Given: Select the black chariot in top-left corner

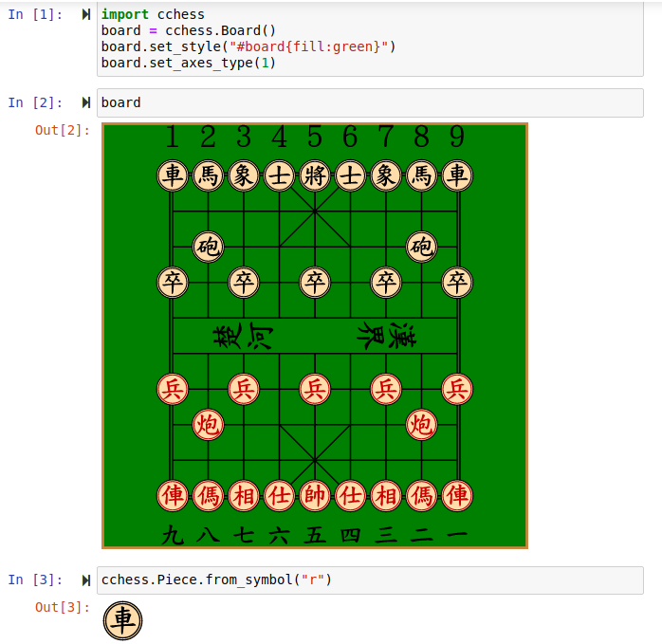Looking at the screenshot, I should [x=173, y=175].
